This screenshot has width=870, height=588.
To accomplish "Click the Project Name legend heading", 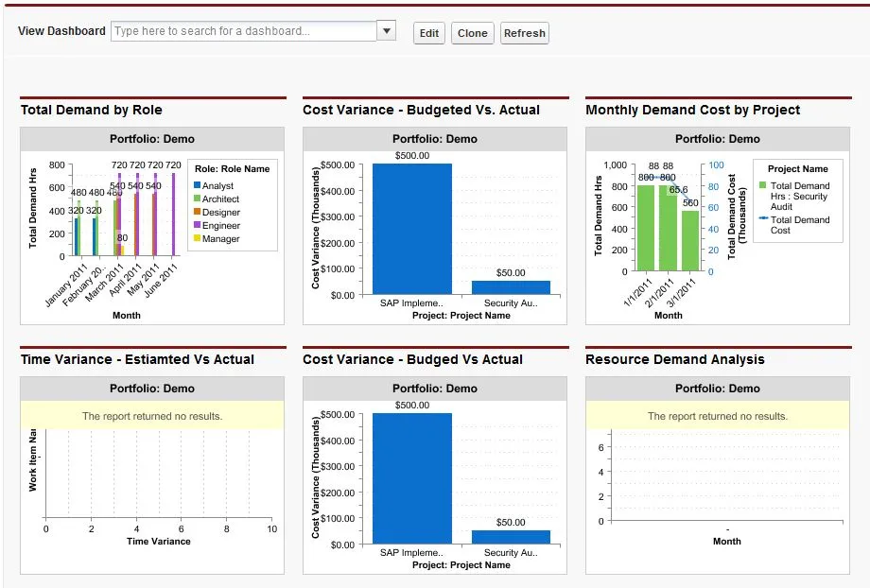I will (798, 168).
